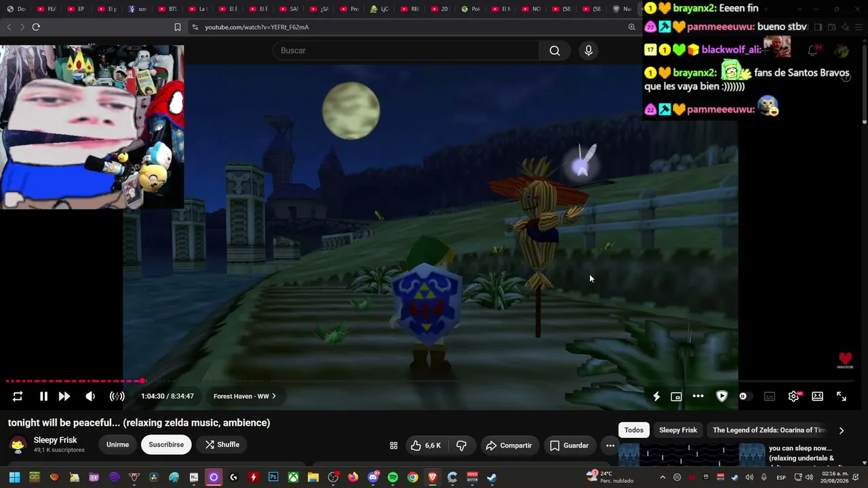
Task: Click the Buscar search field
Action: coord(406,51)
